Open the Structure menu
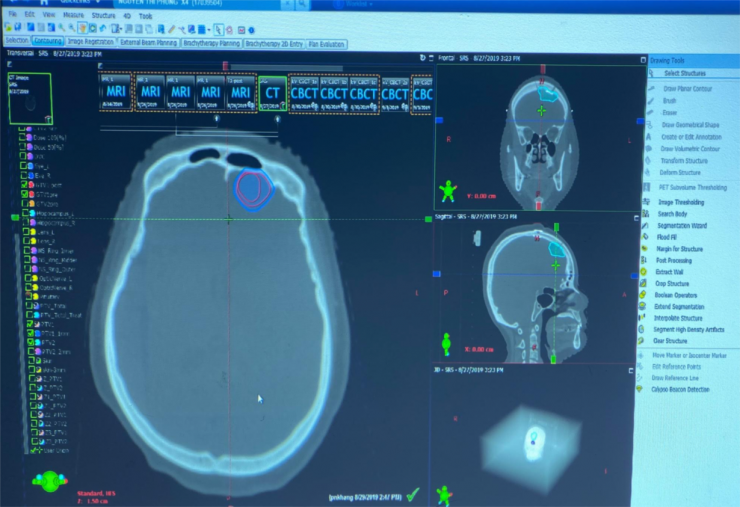The height and width of the screenshot is (507, 740). point(103,17)
